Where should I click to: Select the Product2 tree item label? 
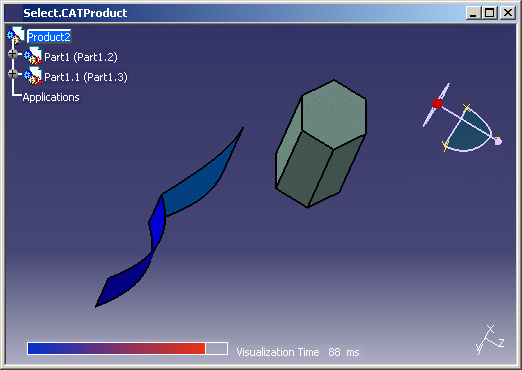(x=49, y=37)
